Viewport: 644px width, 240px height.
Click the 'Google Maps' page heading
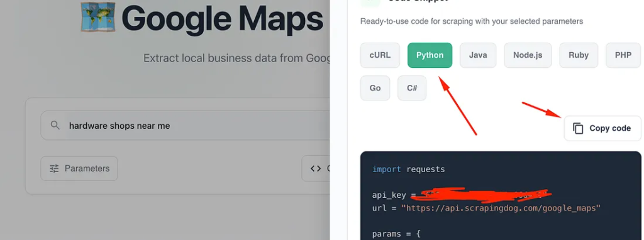(222, 19)
